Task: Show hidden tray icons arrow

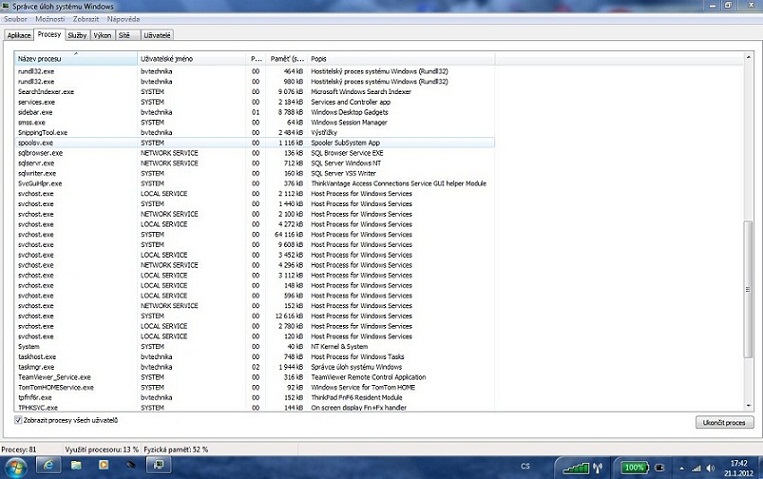Action: pos(682,469)
